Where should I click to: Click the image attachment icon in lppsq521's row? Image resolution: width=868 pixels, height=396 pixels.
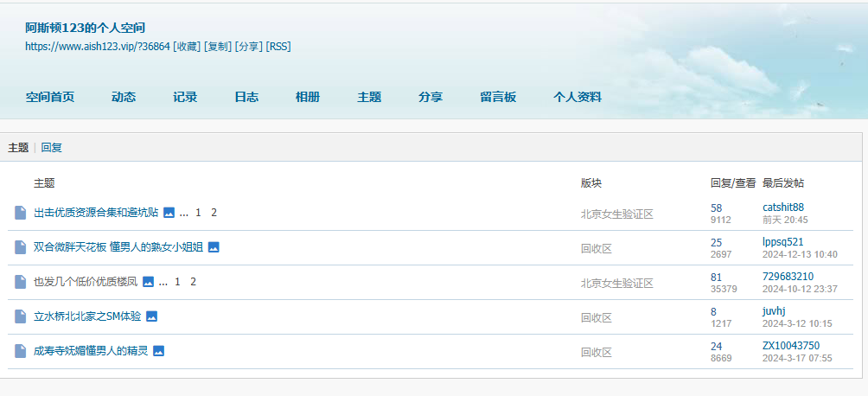(214, 247)
